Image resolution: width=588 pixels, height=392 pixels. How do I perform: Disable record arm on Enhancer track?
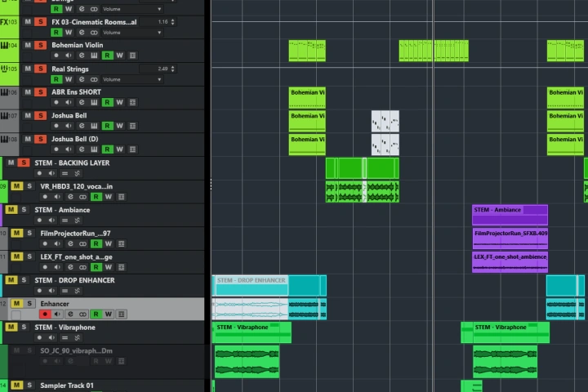pyautogui.click(x=45, y=314)
